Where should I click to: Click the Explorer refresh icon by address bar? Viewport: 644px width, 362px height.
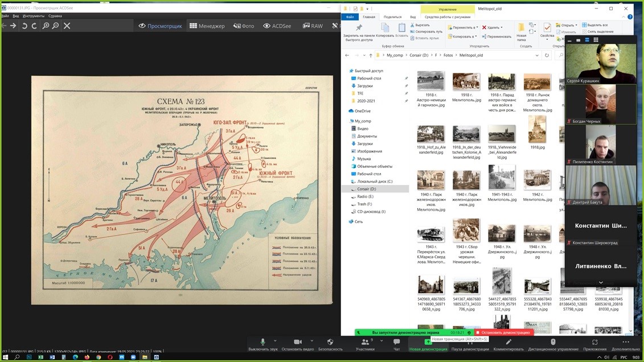[x=547, y=55]
